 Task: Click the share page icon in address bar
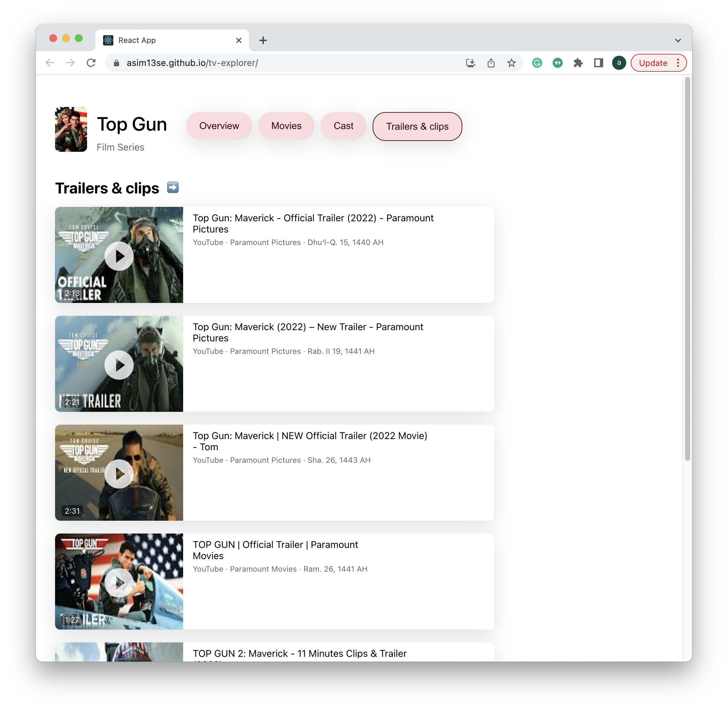point(491,63)
